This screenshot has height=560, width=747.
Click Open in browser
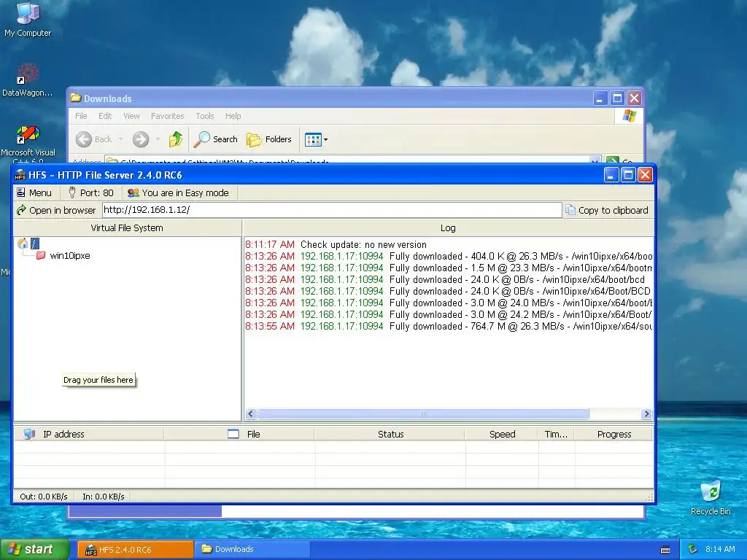coord(56,210)
